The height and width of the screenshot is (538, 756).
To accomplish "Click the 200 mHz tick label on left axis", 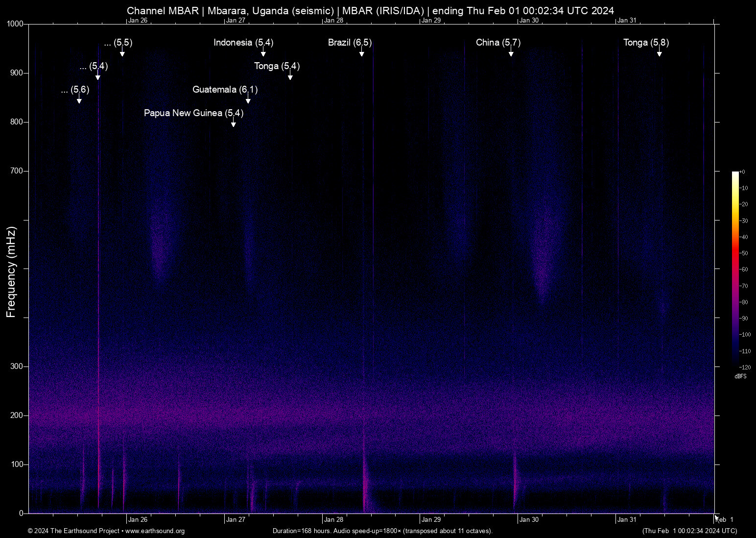I will coord(17,416).
